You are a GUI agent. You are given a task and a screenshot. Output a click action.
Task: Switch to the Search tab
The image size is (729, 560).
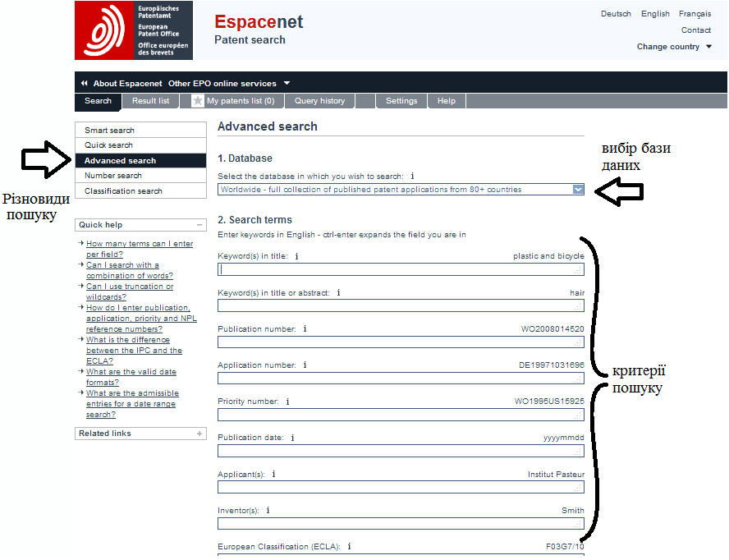tap(98, 101)
